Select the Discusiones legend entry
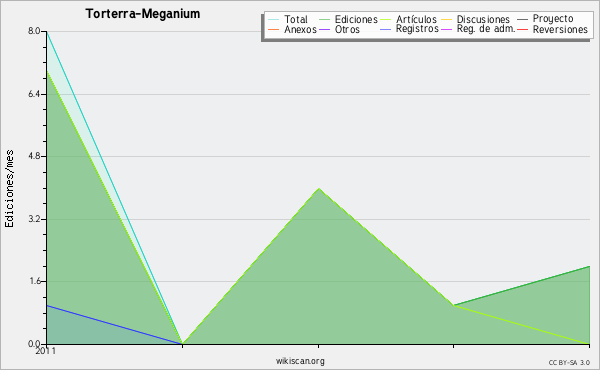This screenshot has width=600, height=370. click(x=476, y=19)
